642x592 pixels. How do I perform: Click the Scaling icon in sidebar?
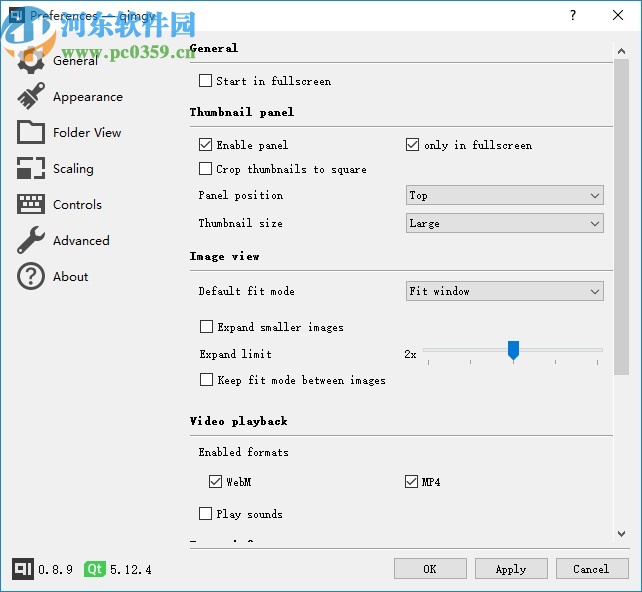point(31,168)
